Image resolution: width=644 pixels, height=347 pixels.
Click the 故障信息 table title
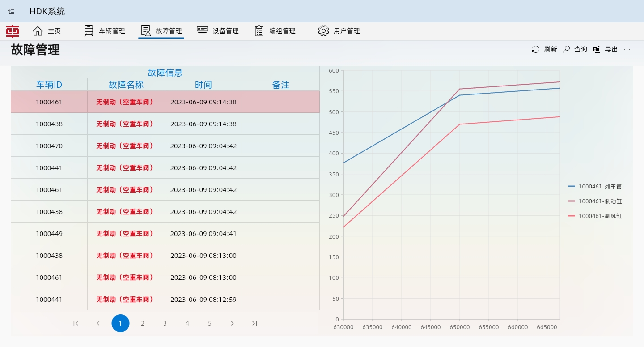pyautogui.click(x=165, y=73)
